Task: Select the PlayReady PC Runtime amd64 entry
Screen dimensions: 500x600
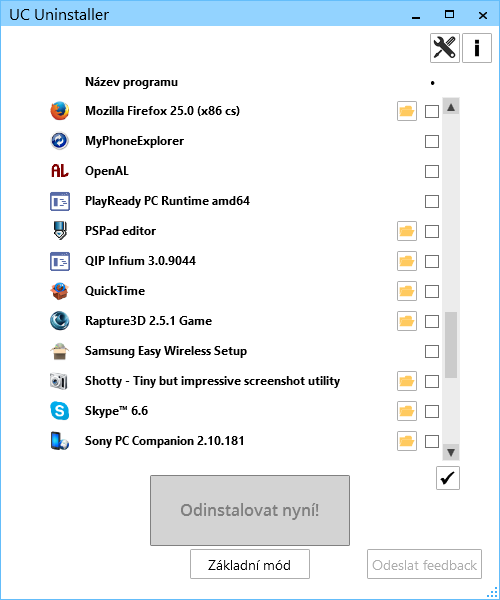Action: pos(167,201)
